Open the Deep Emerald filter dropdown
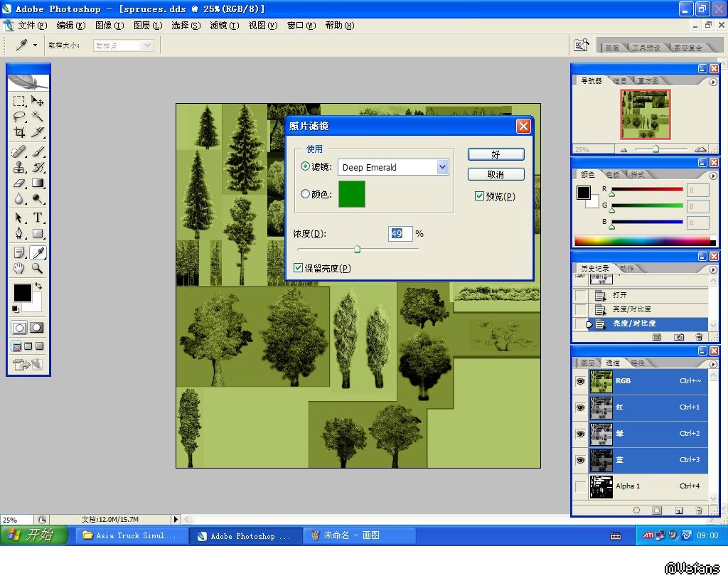 click(x=442, y=167)
